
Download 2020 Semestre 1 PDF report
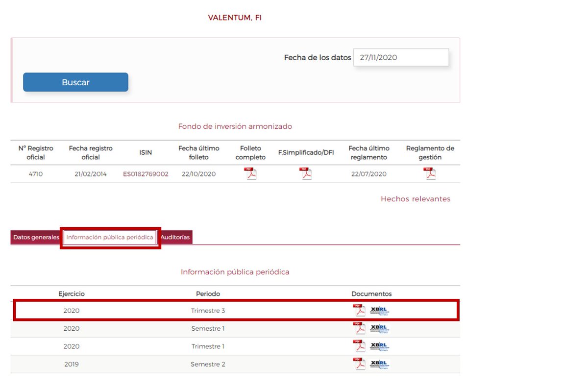point(359,328)
